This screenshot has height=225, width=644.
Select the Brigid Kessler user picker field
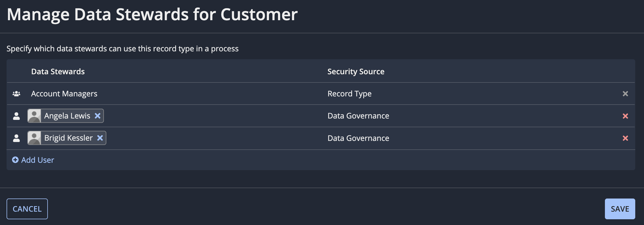point(67,138)
